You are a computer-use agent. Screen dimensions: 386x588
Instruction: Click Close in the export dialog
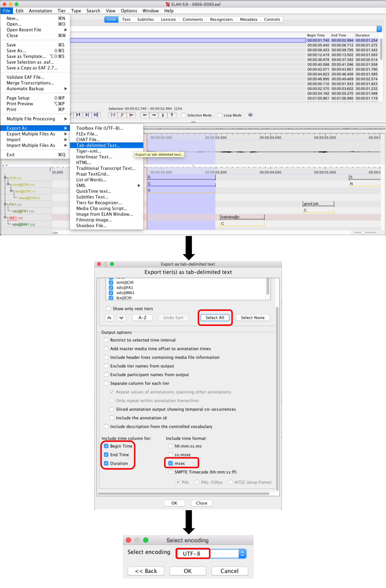point(202,503)
